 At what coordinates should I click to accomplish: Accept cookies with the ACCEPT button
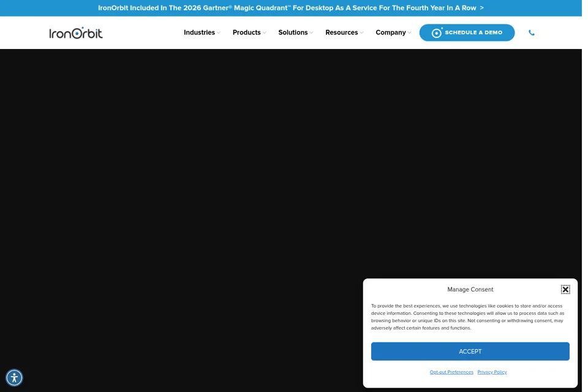470,352
